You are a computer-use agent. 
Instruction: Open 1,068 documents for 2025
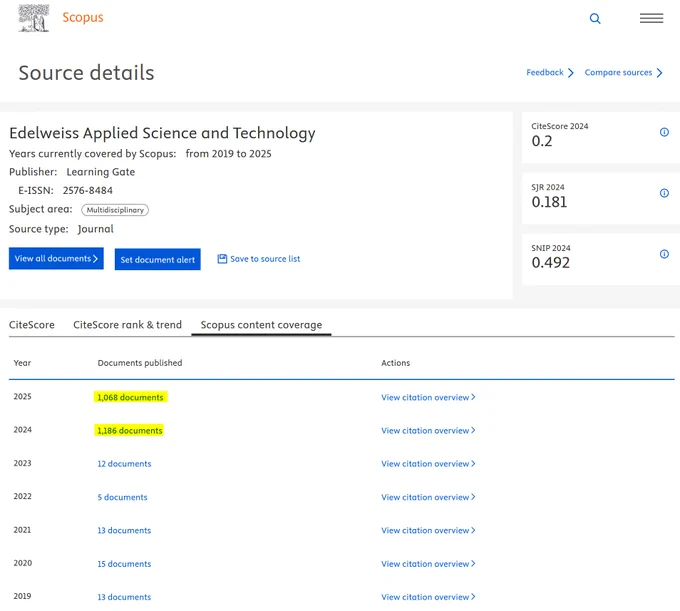tap(130, 397)
